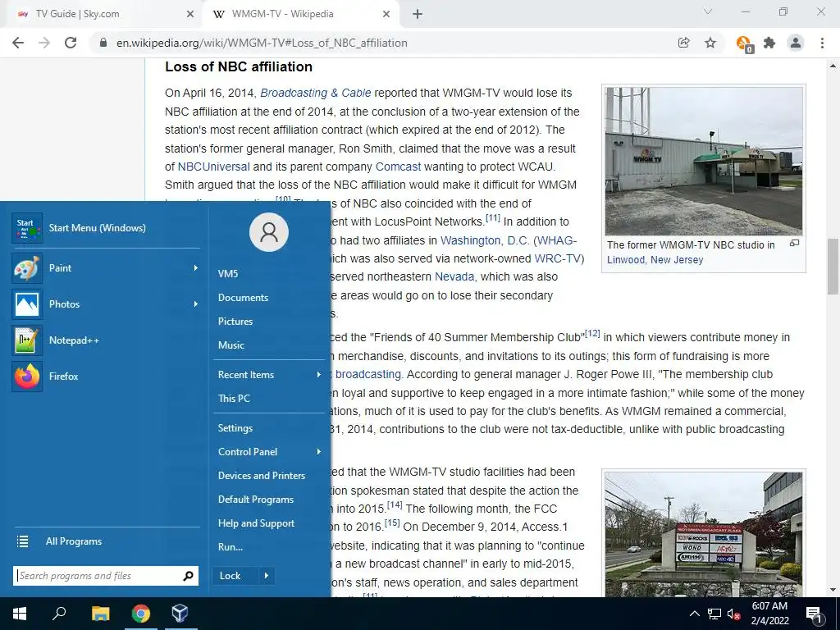Follow the Washington, D.C. link
Screen dimensions: 840x630
click(x=484, y=240)
